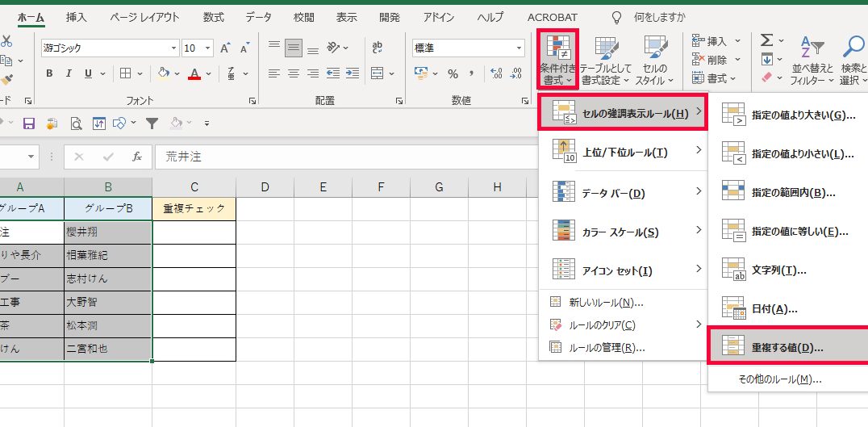Image resolution: width=868 pixels, height=427 pixels.
Task: Open number format dropdown 標準
Action: click(520, 48)
